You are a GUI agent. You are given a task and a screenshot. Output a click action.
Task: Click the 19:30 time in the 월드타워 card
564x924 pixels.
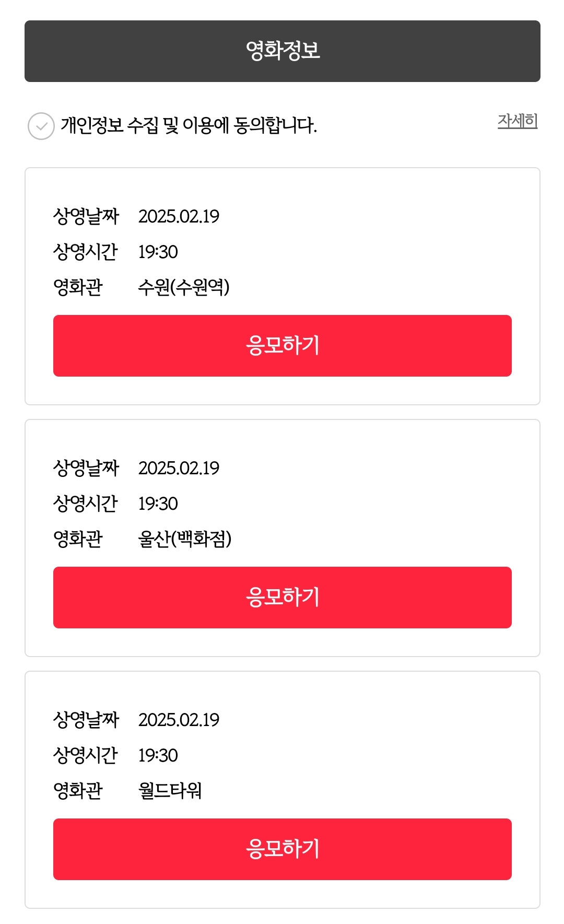click(158, 755)
